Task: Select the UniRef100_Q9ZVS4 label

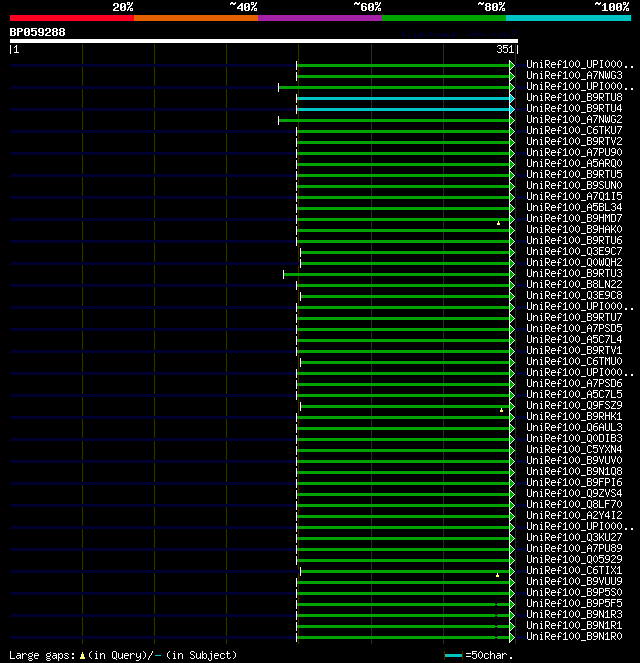Action: click(574, 493)
